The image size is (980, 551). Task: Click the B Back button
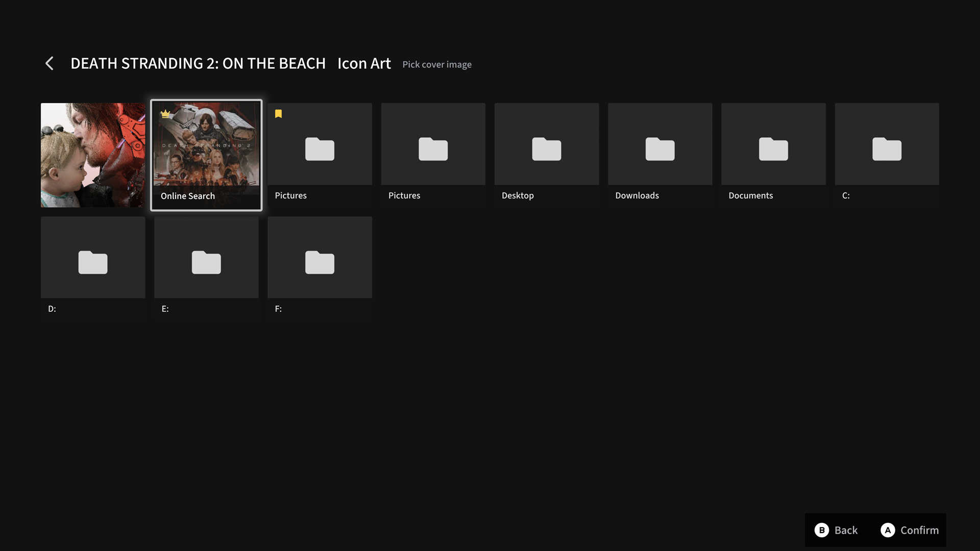pos(836,530)
